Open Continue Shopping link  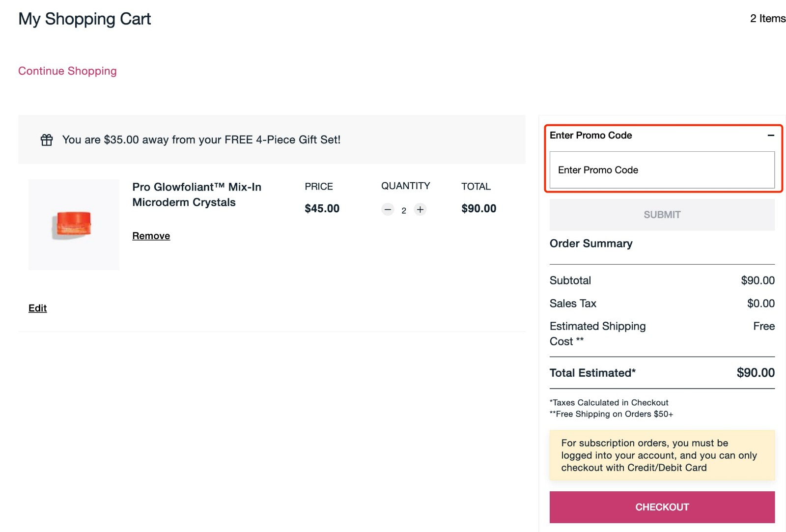(x=67, y=71)
